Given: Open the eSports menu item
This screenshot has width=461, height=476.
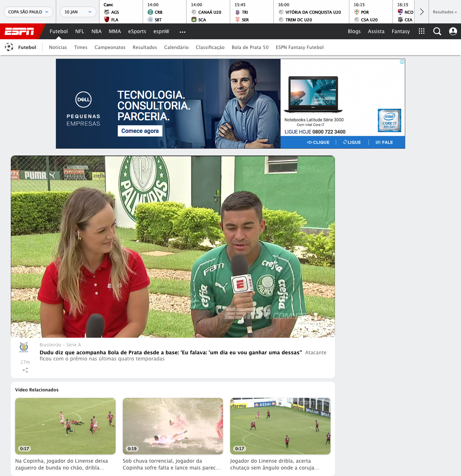Looking at the screenshot, I should pyautogui.click(x=137, y=31).
